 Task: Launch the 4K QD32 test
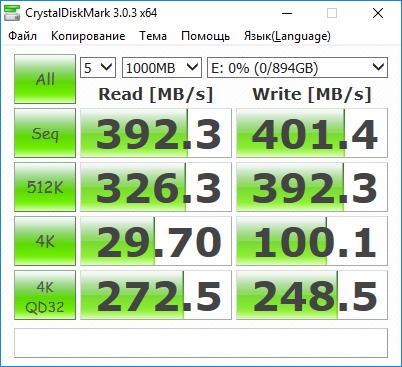45,295
